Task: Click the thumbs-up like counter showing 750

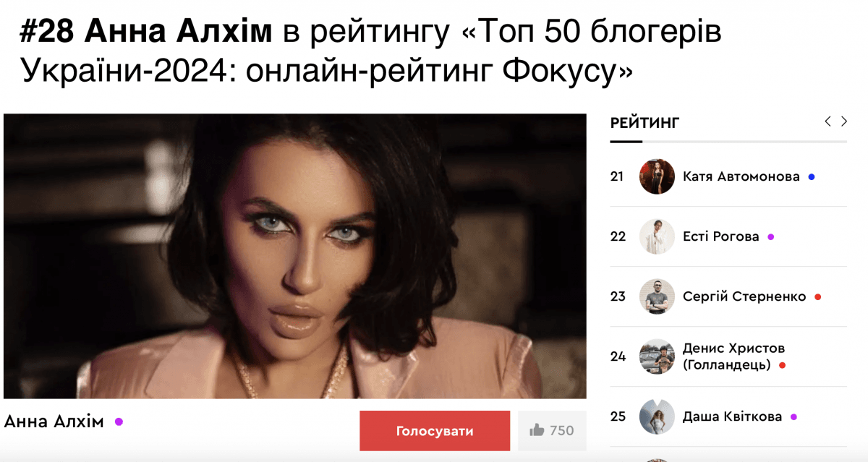Action: pos(552,431)
